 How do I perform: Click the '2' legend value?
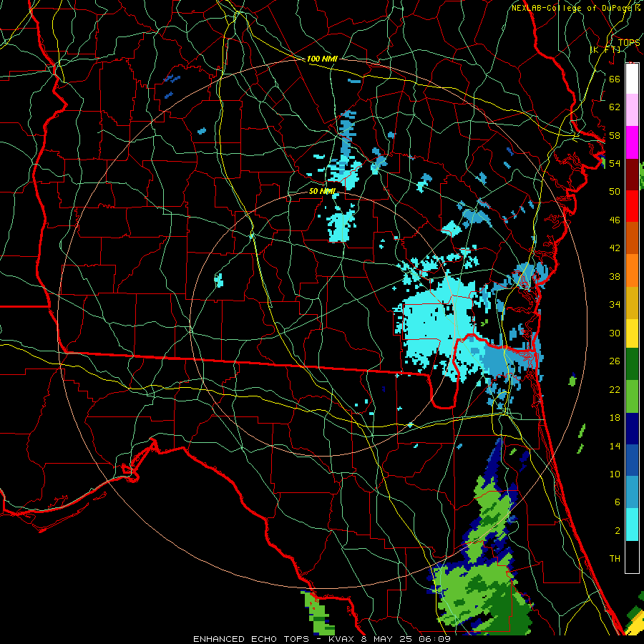coord(618,531)
